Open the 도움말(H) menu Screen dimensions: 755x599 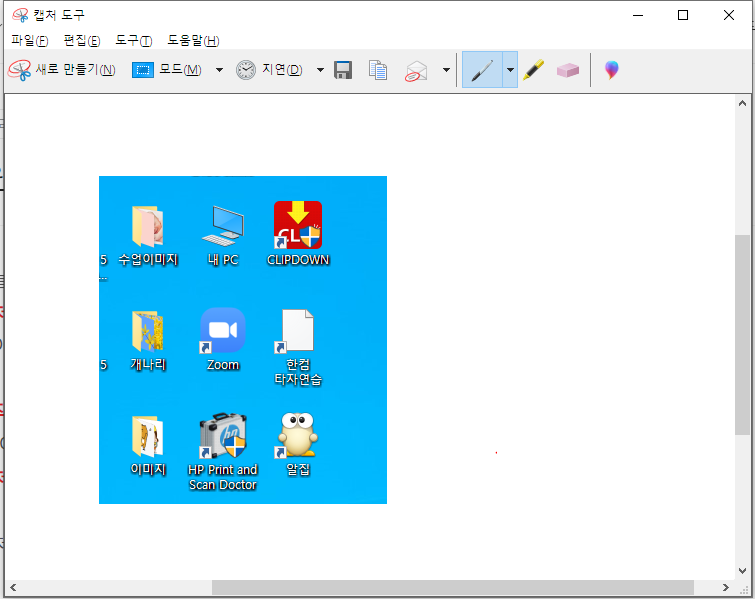[x=193, y=40]
